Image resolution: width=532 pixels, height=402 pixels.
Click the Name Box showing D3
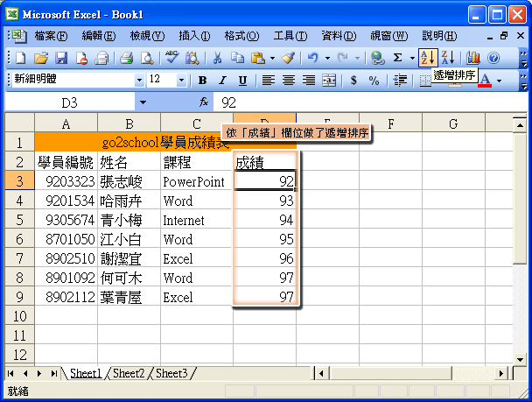click(x=70, y=102)
